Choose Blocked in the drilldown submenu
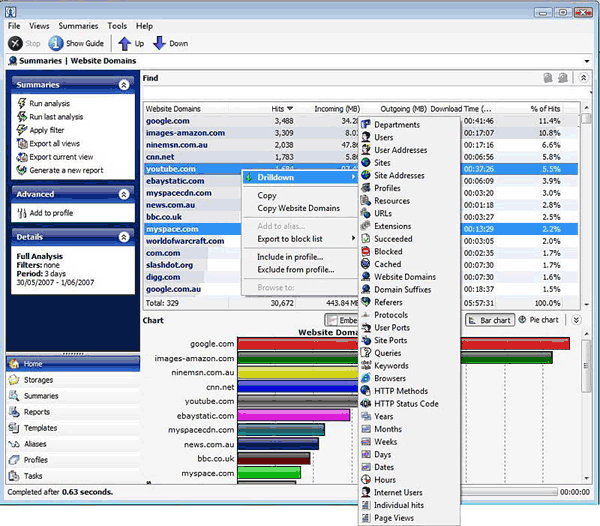The width and height of the screenshot is (600, 526). (409, 251)
